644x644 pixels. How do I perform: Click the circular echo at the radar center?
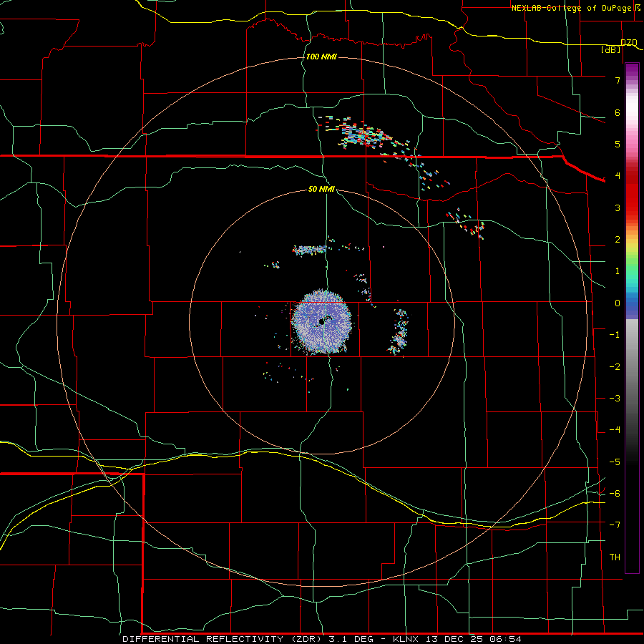(x=321, y=322)
